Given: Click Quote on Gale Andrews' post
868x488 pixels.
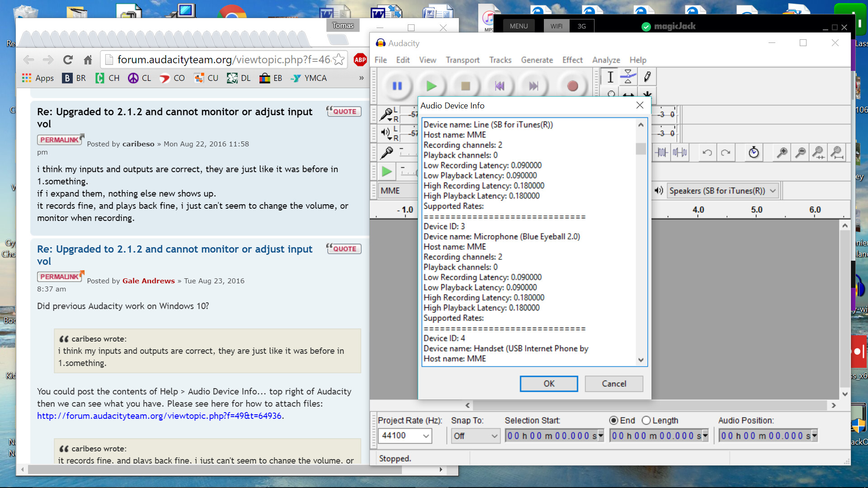Looking at the screenshot, I should point(344,249).
